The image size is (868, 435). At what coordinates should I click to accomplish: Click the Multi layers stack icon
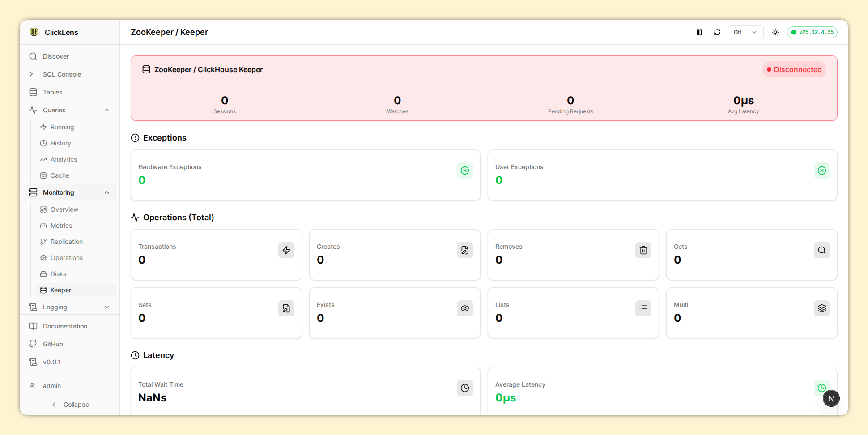[821, 308]
